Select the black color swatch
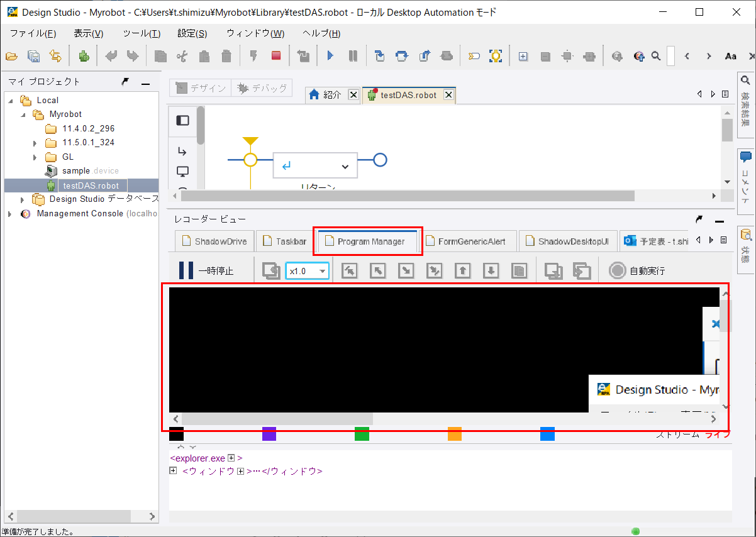The height and width of the screenshot is (537, 756). click(x=176, y=434)
